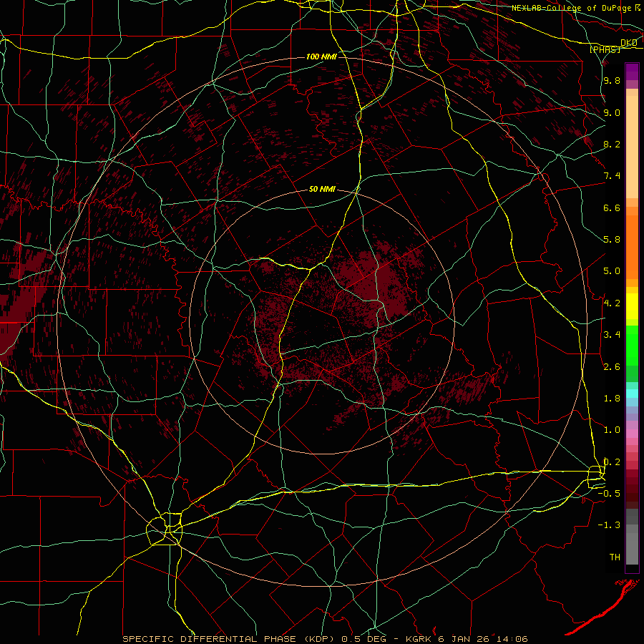The image size is (644, 644).
Task: Click the -1.3 value on the scale
Action: [609, 525]
